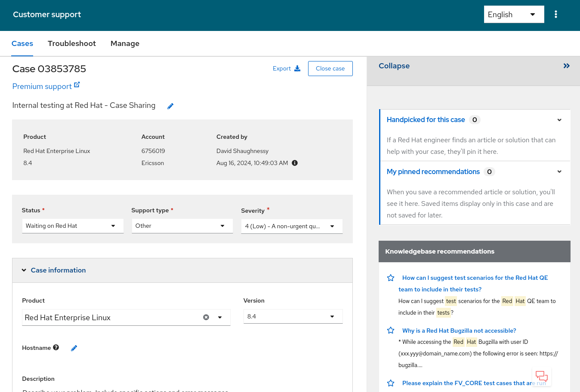Click the 'Customer support' header title

(x=47, y=14)
